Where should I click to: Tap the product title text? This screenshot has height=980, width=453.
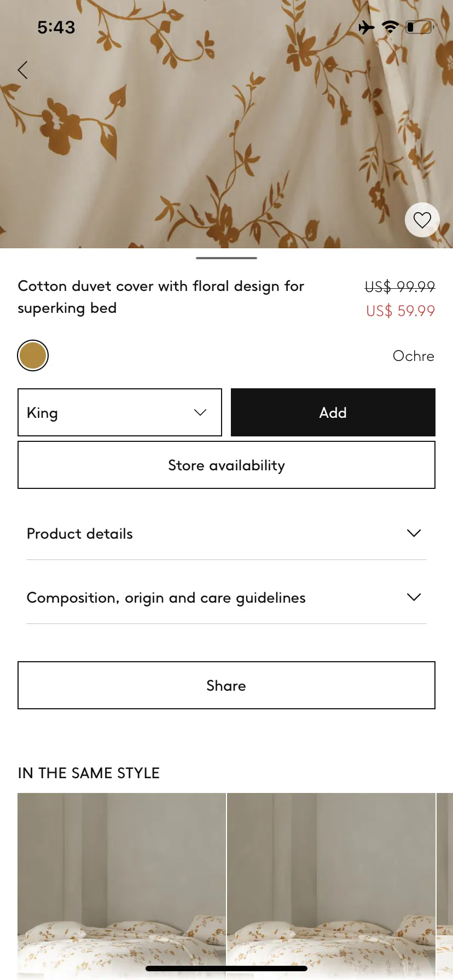click(x=161, y=297)
